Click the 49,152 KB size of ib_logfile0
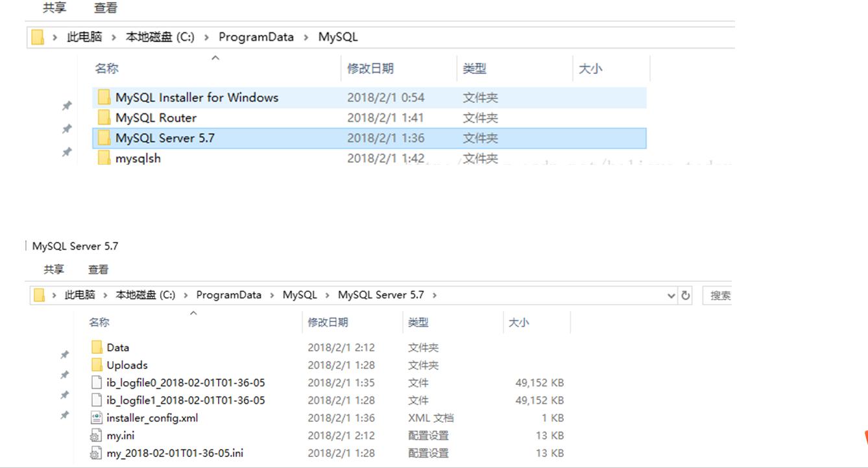 540,382
